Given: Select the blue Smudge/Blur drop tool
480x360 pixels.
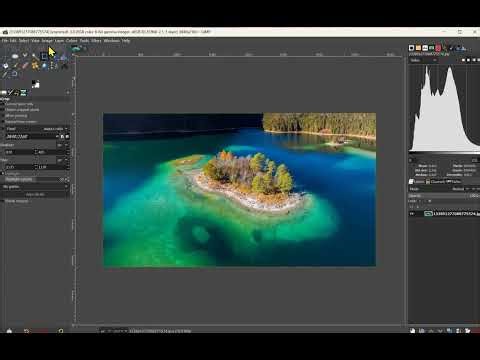Looking at the screenshot, I should pyautogui.click(x=44, y=66).
